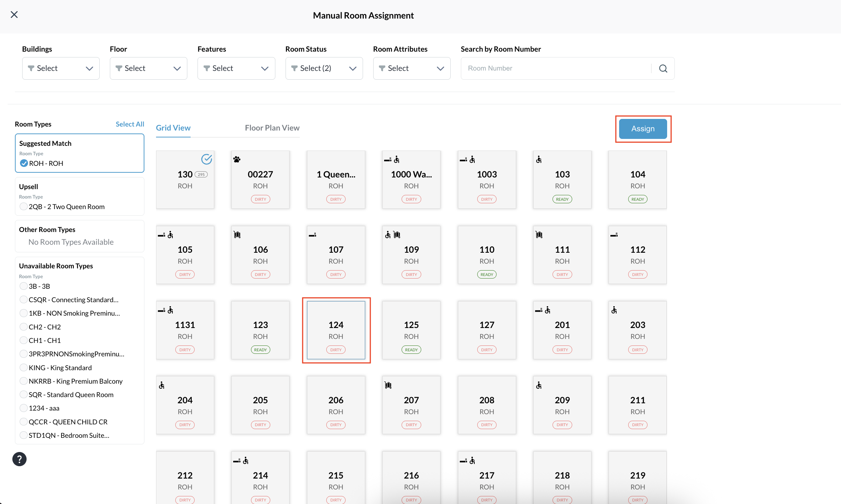Click the Assign button
The image size is (841, 504).
643,129
